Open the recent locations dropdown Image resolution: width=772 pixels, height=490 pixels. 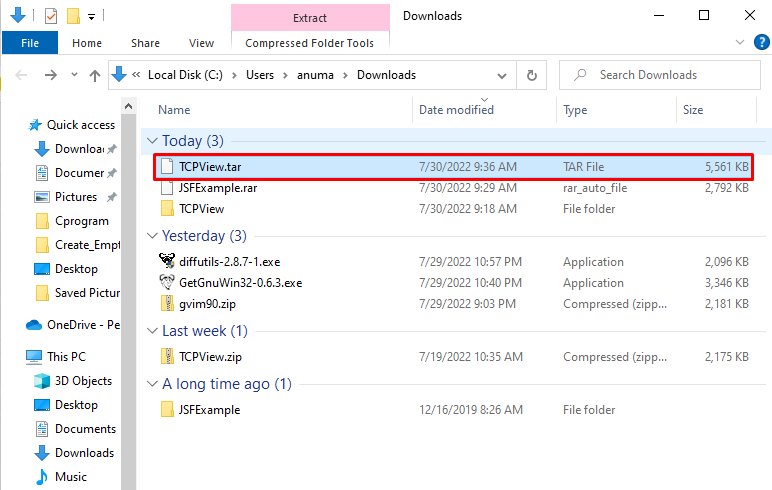(74, 75)
